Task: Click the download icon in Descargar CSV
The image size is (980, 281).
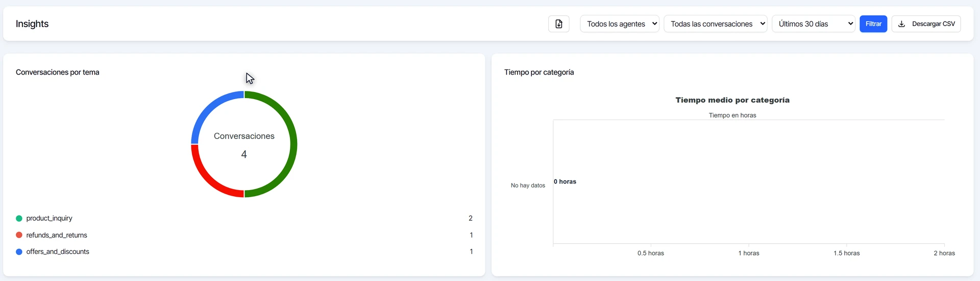Action: pos(901,24)
